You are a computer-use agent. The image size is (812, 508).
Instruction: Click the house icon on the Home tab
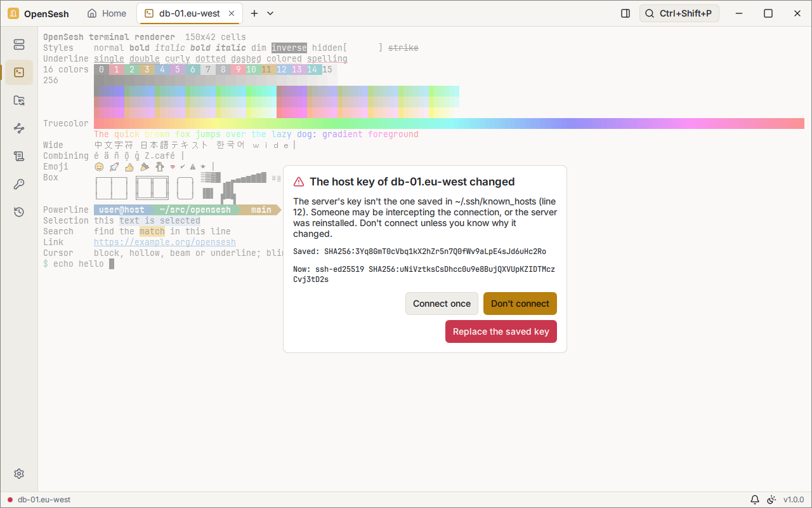coord(92,13)
